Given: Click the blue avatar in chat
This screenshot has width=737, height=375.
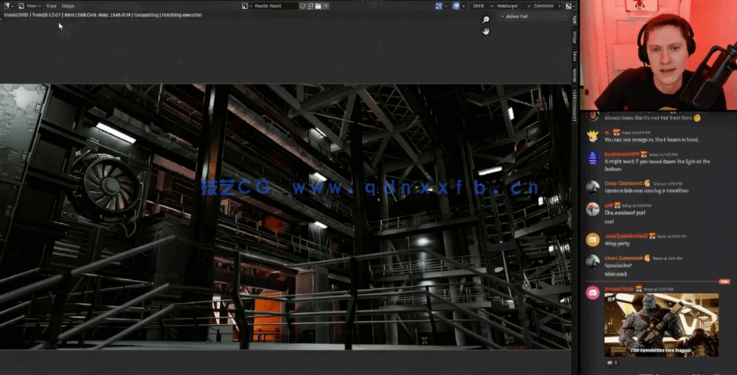Looking at the screenshot, I should click(x=593, y=157).
